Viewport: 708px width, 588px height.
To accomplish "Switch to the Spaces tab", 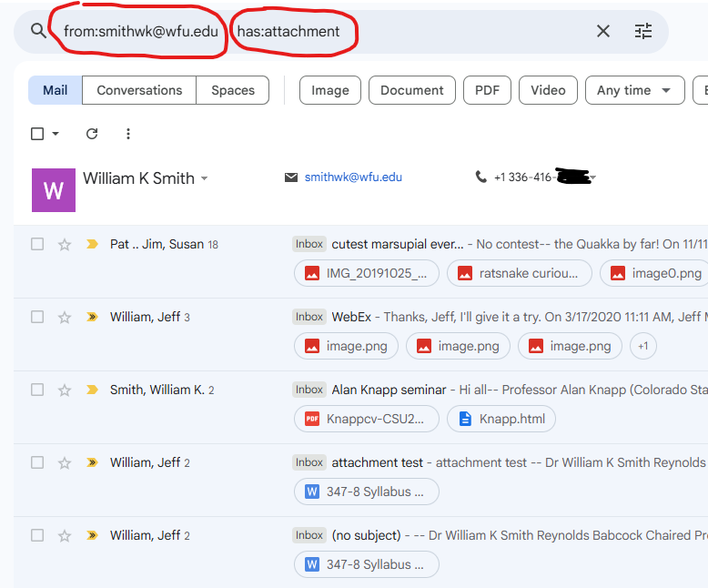I will tap(233, 90).
